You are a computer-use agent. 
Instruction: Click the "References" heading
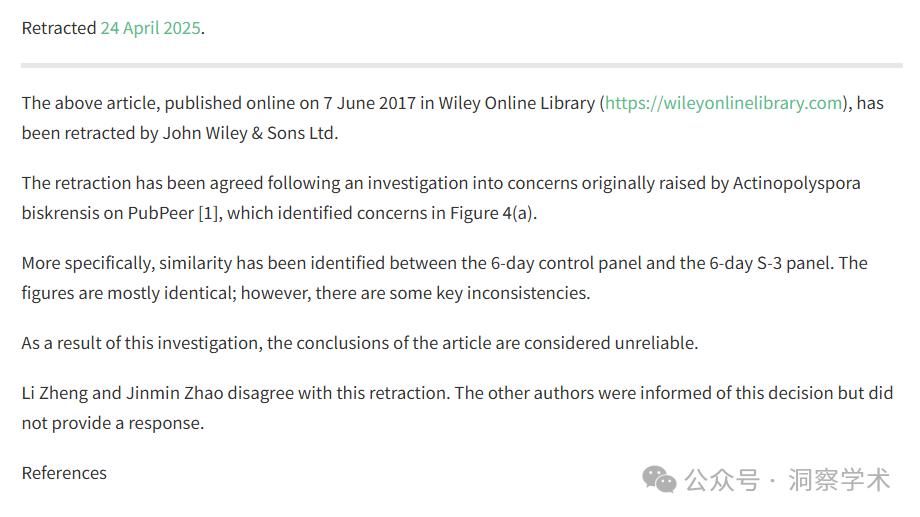pos(64,473)
